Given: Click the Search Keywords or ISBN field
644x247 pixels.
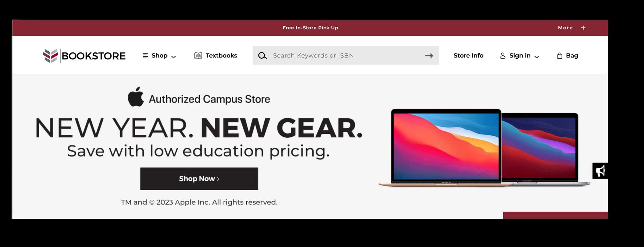Looking at the screenshot, I should coord(346,55).
